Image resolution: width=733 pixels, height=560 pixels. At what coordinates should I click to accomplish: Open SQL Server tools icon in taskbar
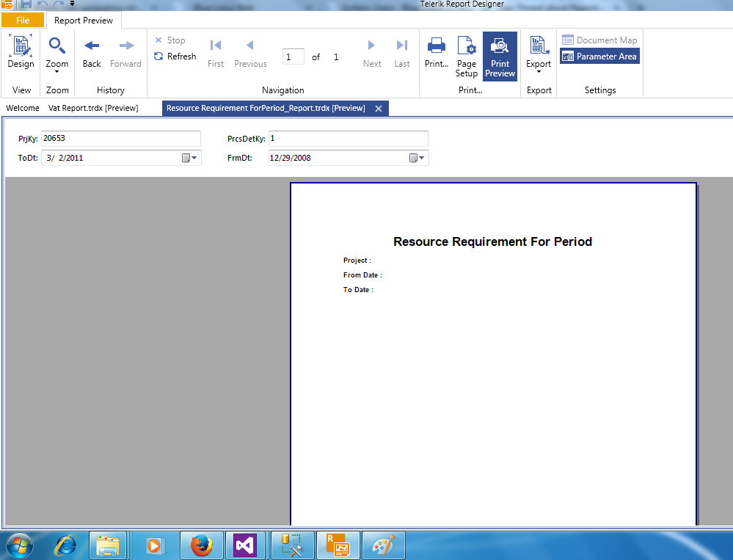tap(293, 545)
